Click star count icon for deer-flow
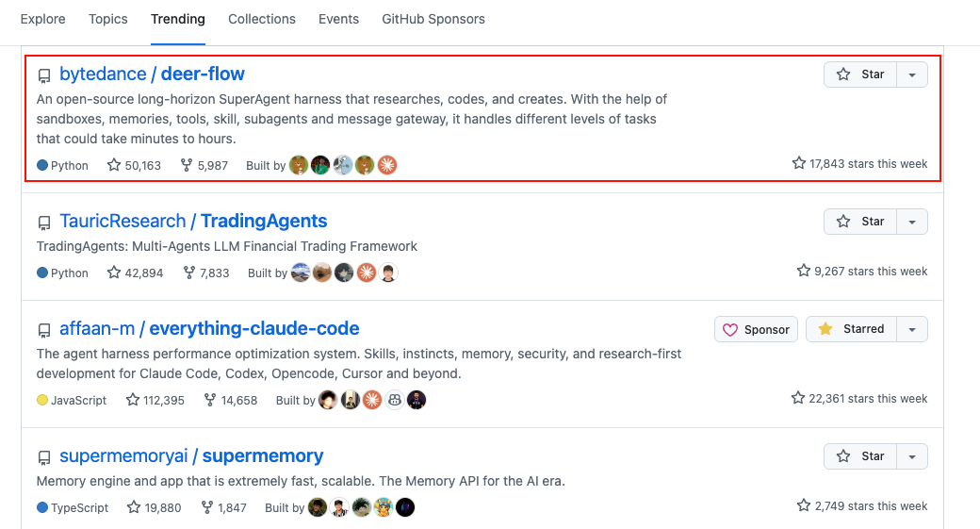 coord(114,165)
